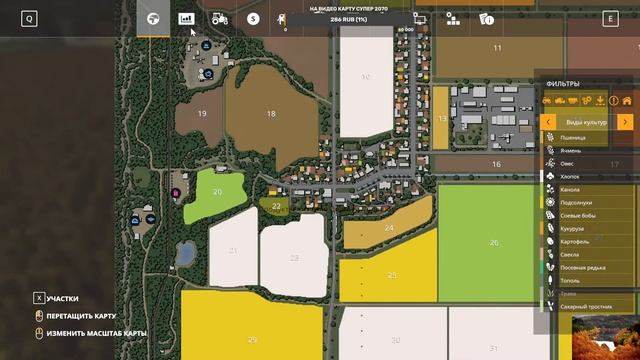The height and width of the screenshot is (360, 640).
Task: Toggle the Кукуруза crop filter
Action: [587, 229]
